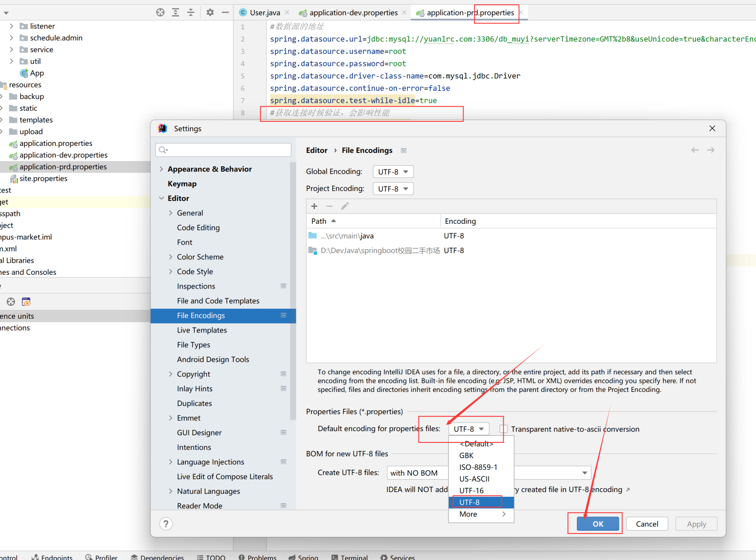
Task: Click the remove path minus icon
Action: coord(329,206)
